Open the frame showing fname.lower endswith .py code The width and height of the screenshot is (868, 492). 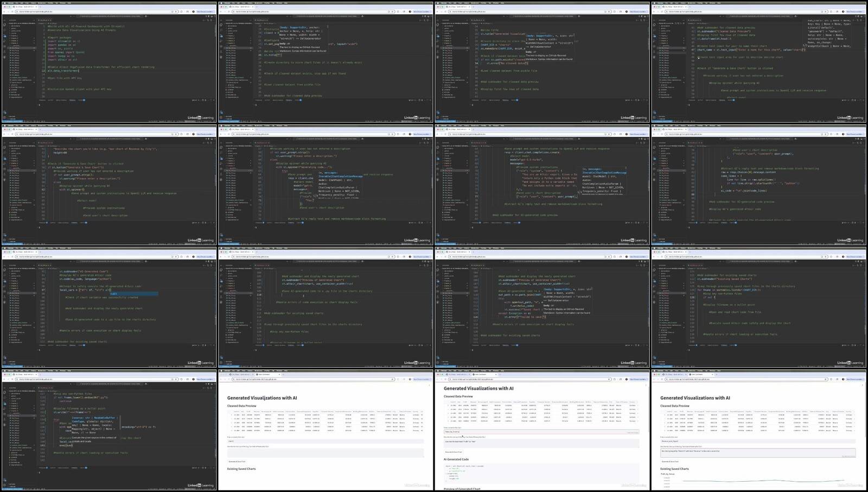pyautogui.click(x=108, y=430)
